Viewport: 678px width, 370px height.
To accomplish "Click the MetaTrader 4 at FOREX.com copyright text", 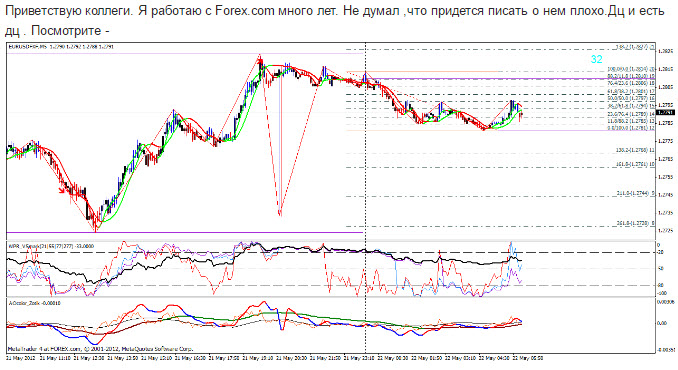I will click(x=100, y=348).
